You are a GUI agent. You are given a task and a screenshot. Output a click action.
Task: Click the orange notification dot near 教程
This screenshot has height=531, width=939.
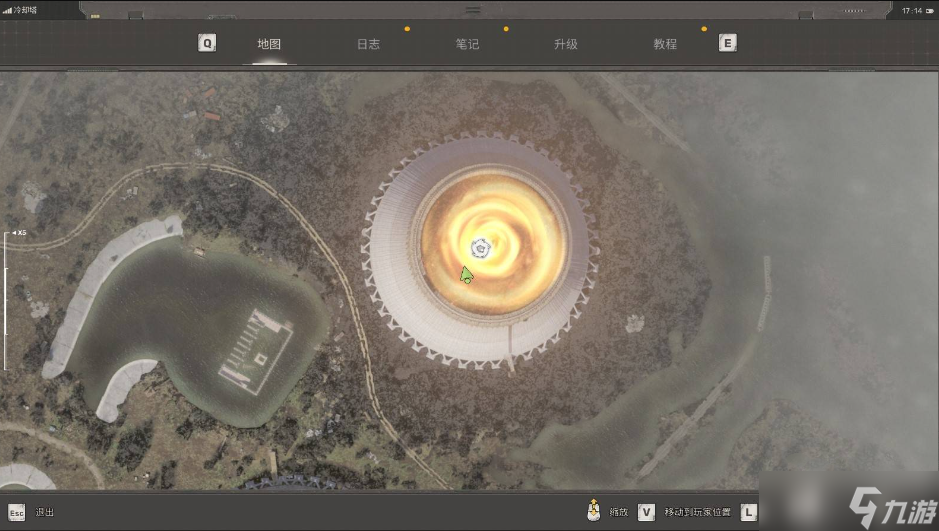tap(704, 29)
